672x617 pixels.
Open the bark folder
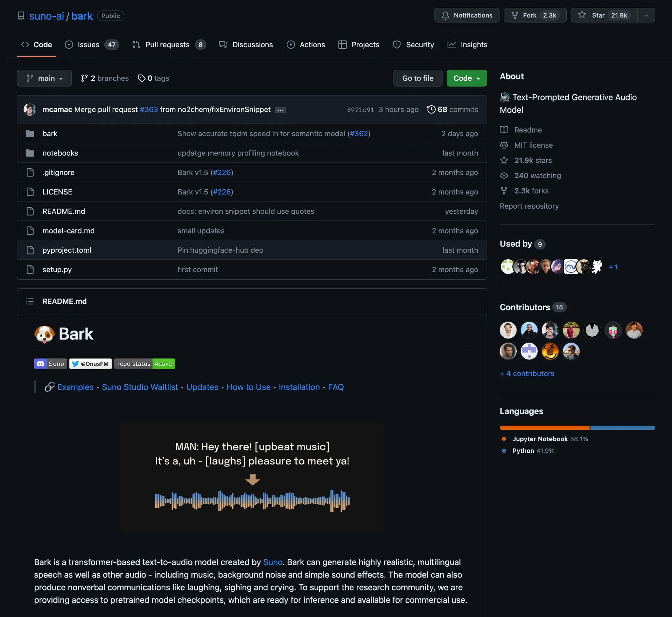50,134
